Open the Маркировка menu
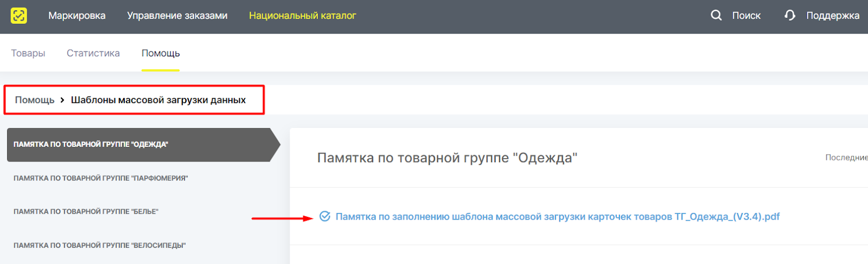Viewport: 868px width, 264px height. [77, 16]
